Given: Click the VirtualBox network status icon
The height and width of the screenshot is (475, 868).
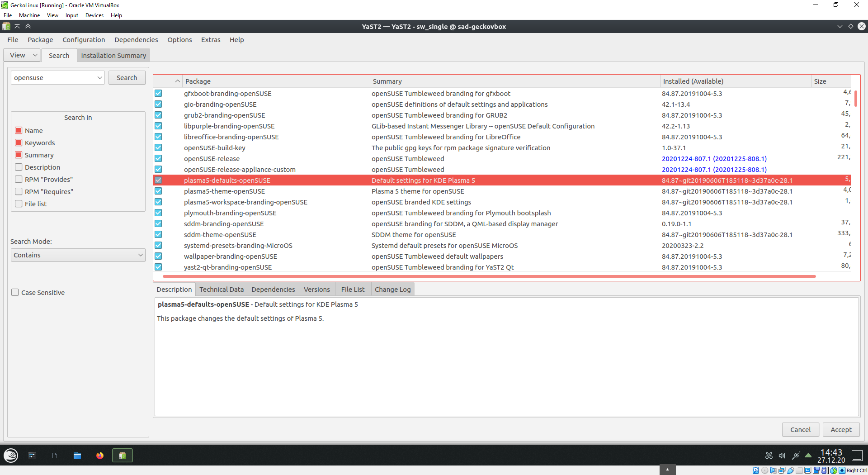Looking at the screenshot, I should 782,470.
